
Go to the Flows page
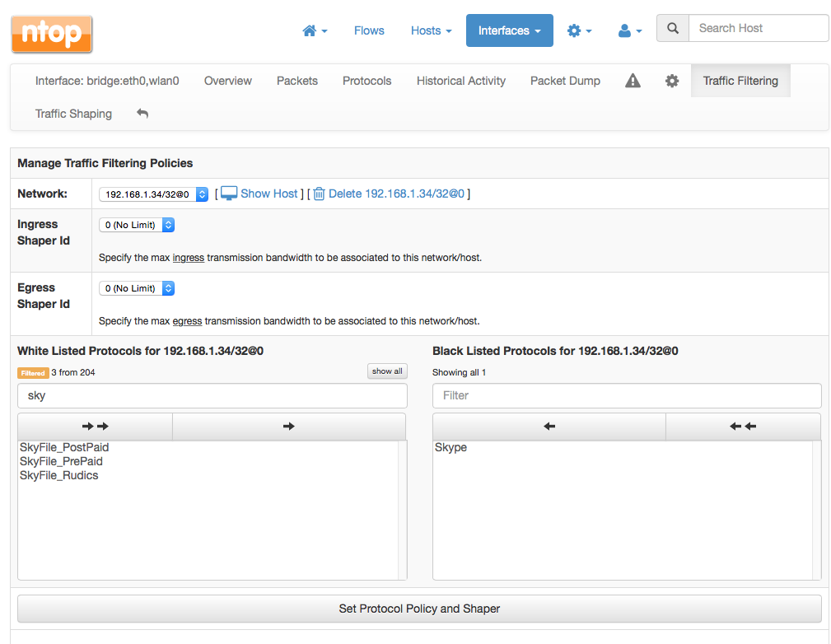[369, 30]
